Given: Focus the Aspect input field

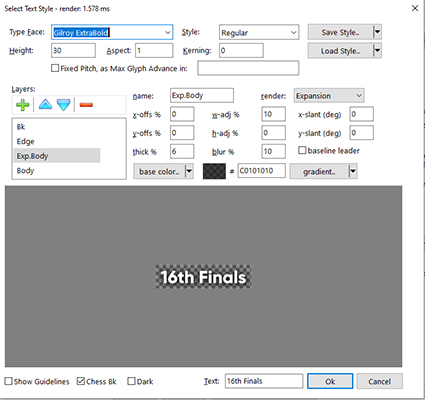Looking at the screenshot, I should [x=154, y=51].
